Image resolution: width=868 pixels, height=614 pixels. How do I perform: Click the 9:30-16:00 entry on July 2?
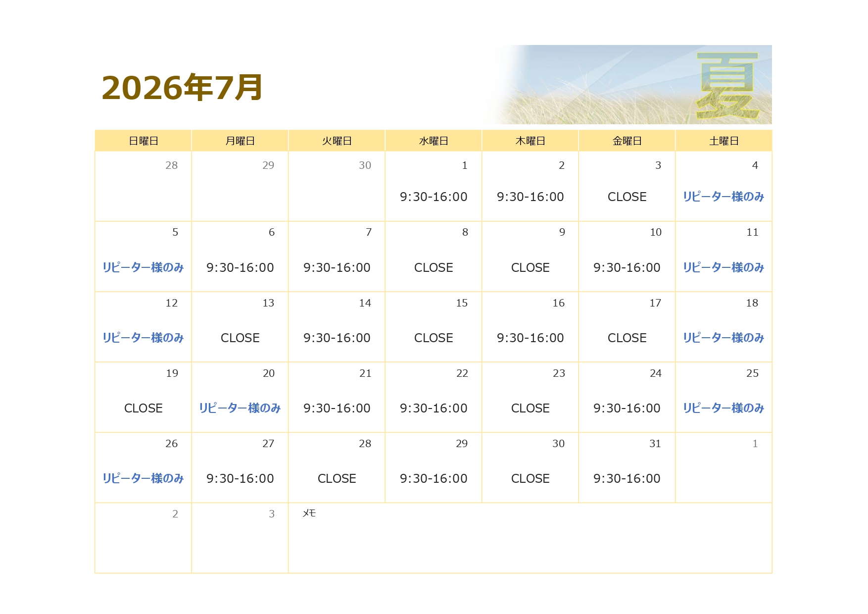click(530, 197)
